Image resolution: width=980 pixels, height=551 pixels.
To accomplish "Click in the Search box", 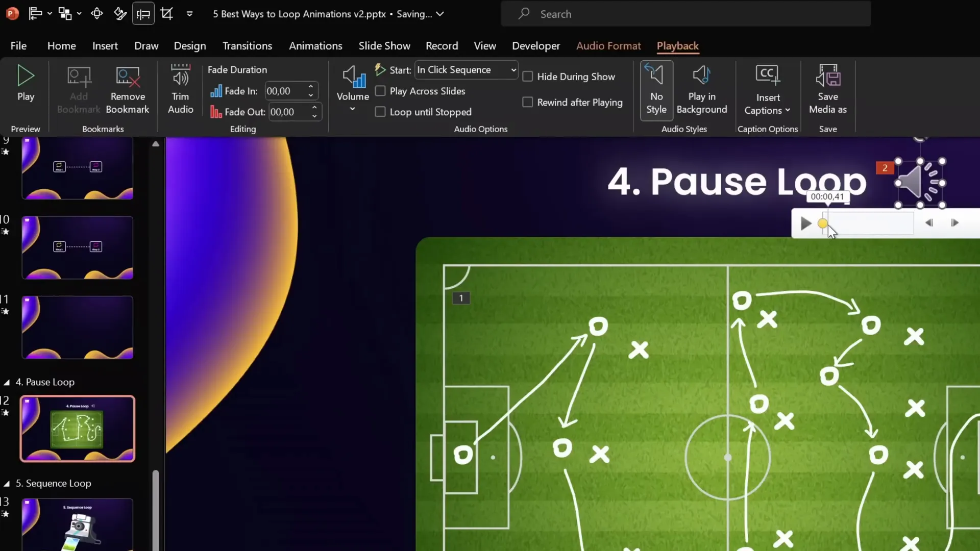I will point(686,14).
